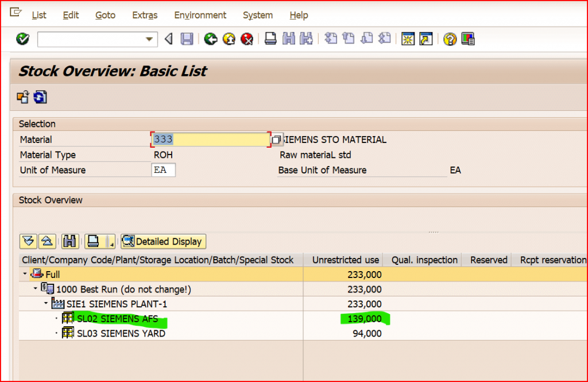Click the Print icon in the standard toolbar
The image size is (588, 382).
(270, 38)
